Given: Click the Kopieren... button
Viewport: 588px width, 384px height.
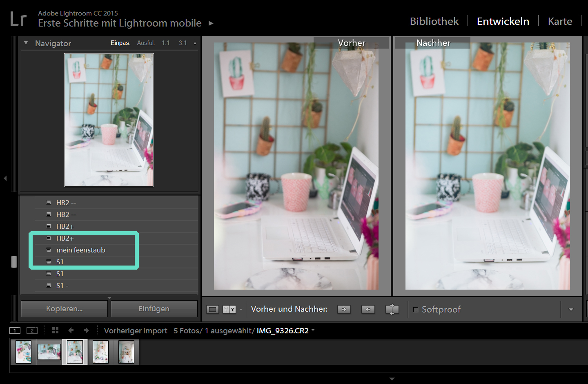Looking at the screenshot, I should [x=64, y=309].
